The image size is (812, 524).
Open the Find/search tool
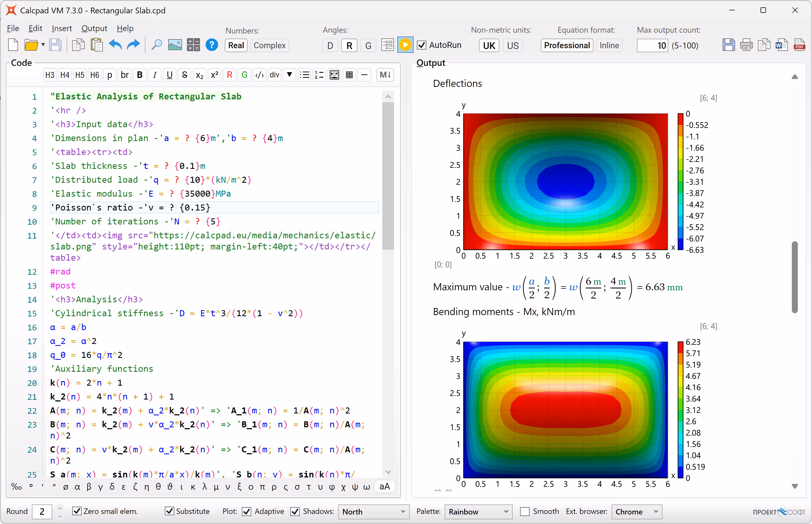click(157, 45)
